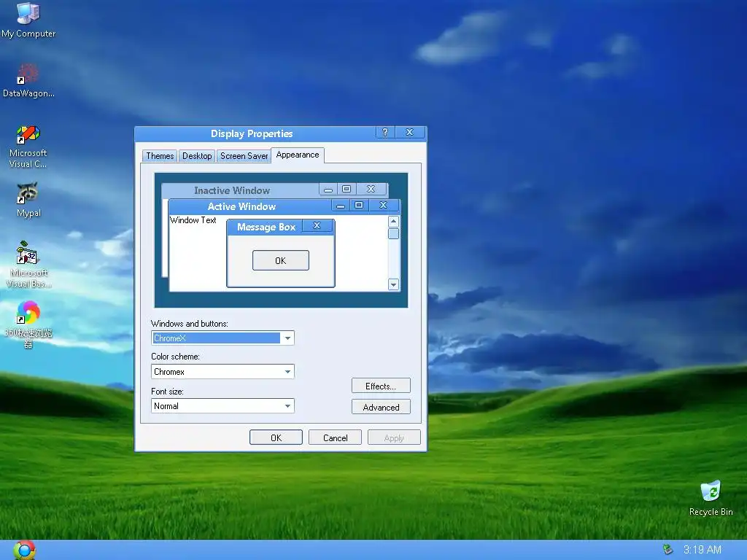Screen dimensions: 747x560
Task: Click the Active Window preview title bar
Action: (285, 206)
